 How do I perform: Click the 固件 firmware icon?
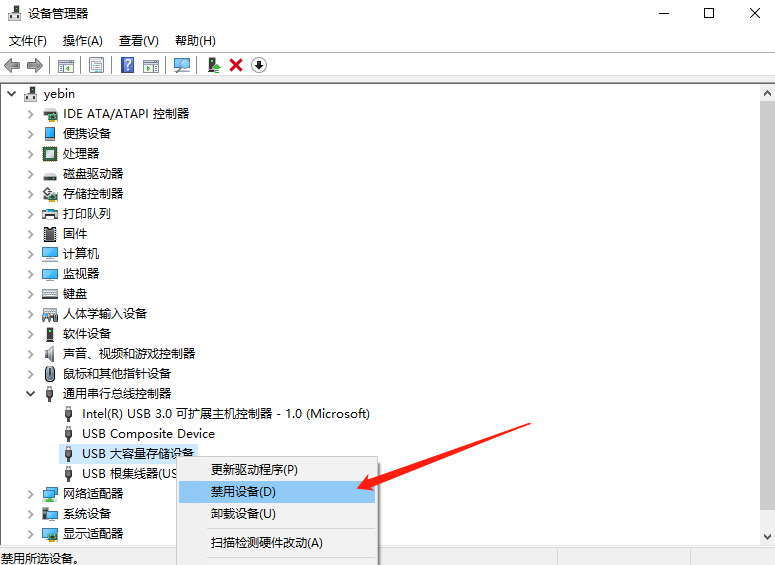[x=50, y=234]
